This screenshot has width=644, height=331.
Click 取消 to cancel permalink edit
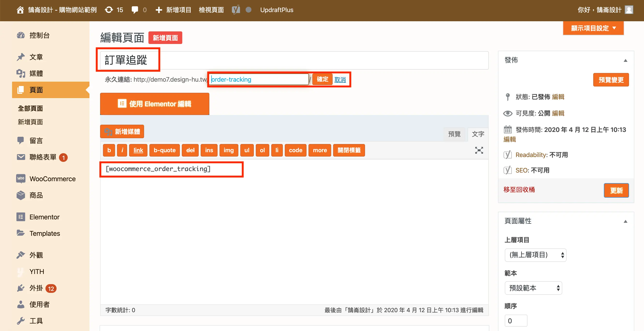[340, 79]
